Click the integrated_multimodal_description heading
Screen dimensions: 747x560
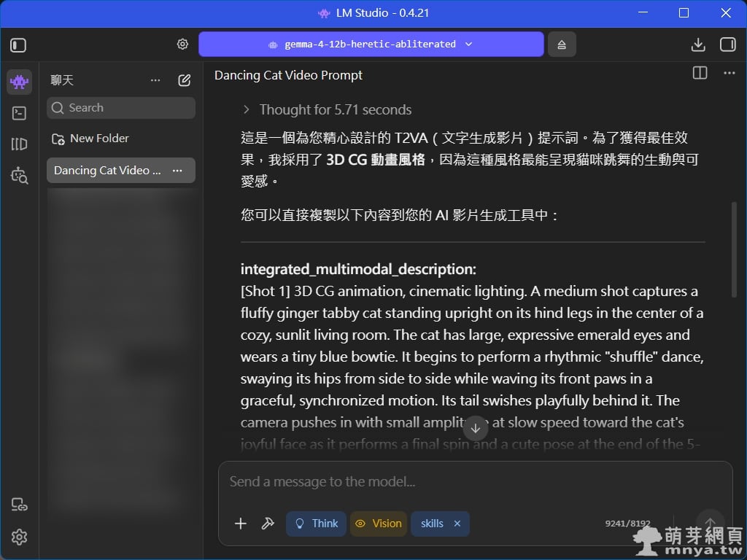click(358, 270)
